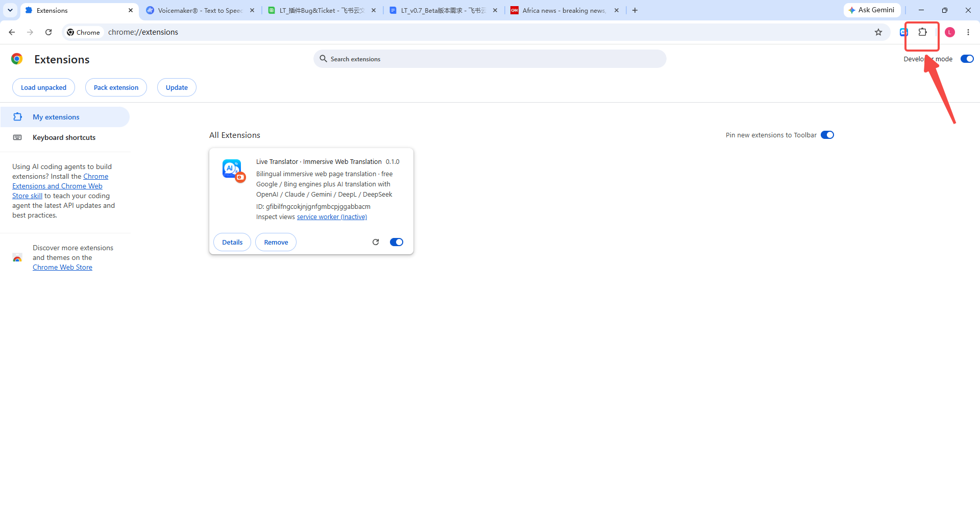Viewport: 980px width, 527px height.
Task: Expand the tab search dropdown arrow
Action: 10,10
